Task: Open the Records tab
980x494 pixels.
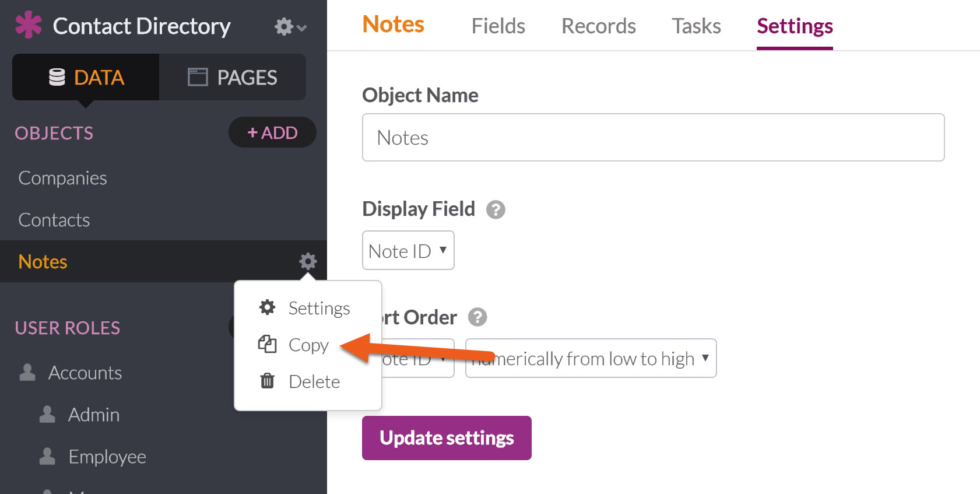Action: pyautogui.click(x=598, y=26)
